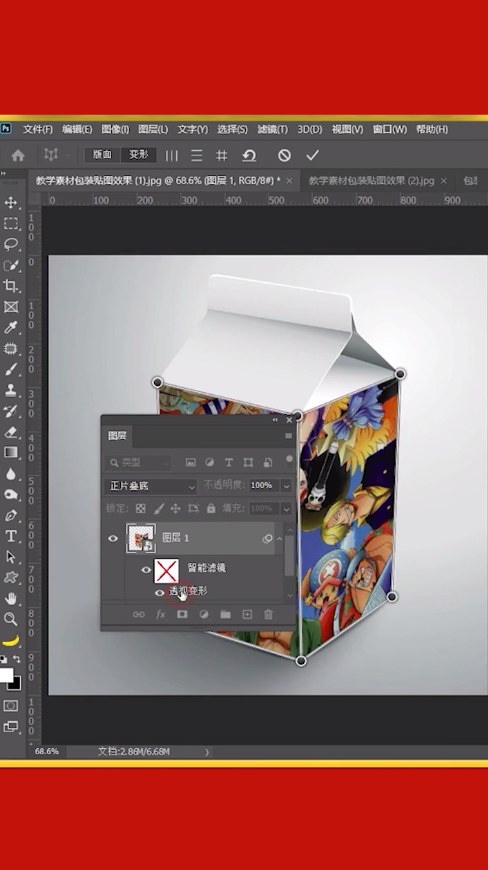This screenshot has height=870, width=488.
Task: Select the Horizontal Type tool
Action: pos(11,536)
